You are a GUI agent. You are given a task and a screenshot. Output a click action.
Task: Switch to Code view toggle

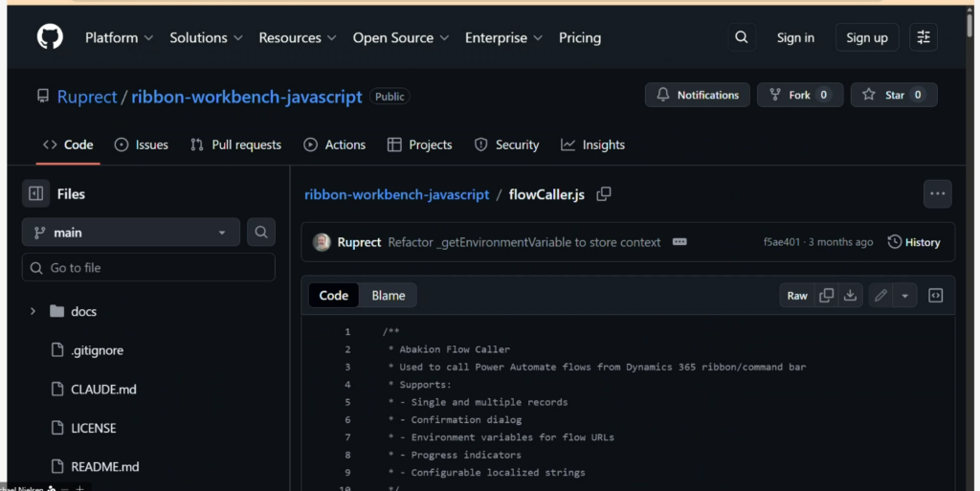(x=333, y=296)
